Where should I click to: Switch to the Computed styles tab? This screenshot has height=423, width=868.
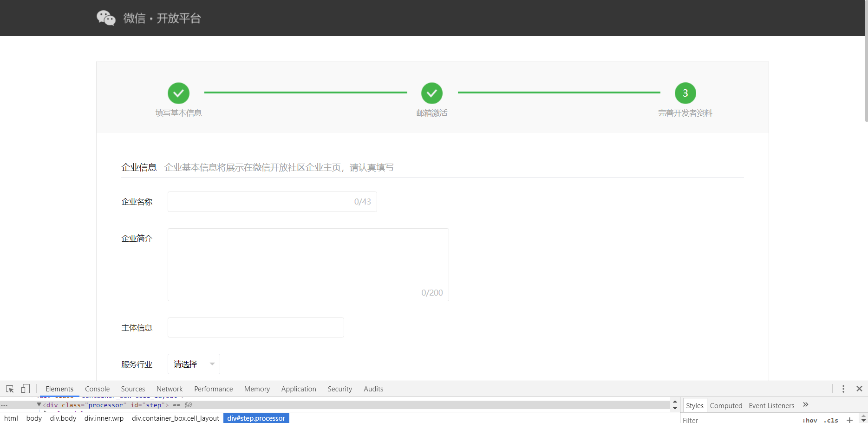coord(726,406)
